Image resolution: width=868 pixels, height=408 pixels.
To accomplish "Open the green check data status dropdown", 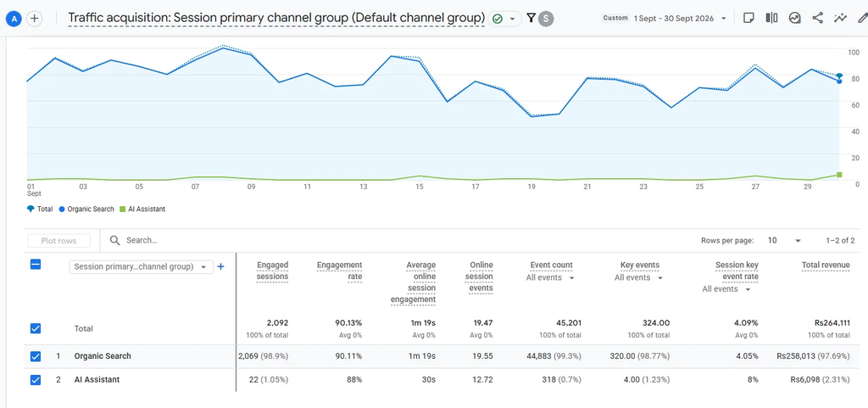I will coord(504,19).
